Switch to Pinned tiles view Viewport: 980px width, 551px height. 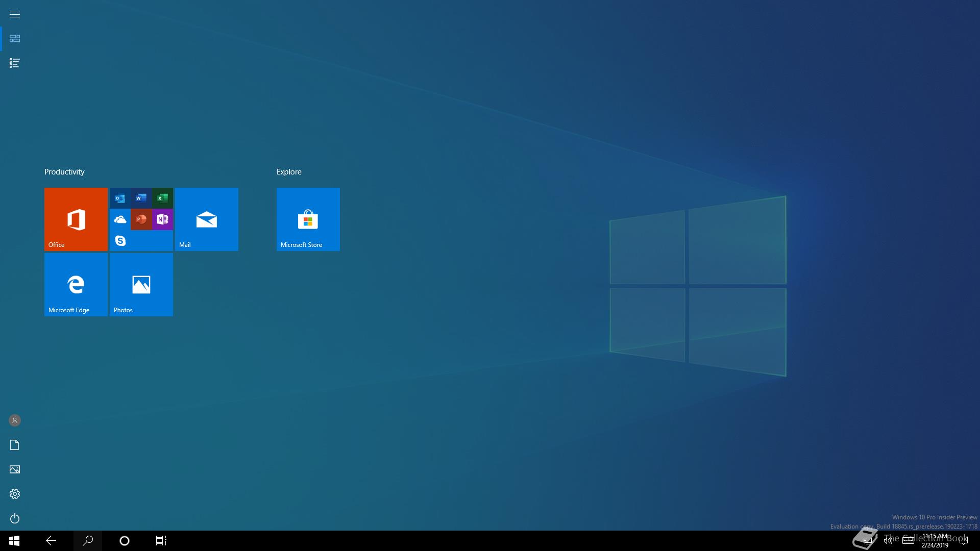(x=15, y=39)
